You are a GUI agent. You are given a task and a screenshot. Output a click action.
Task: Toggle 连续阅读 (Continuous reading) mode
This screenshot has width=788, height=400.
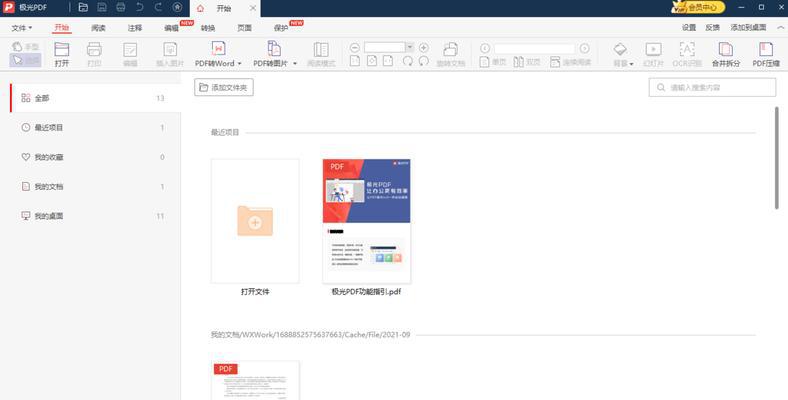(570, 62)
